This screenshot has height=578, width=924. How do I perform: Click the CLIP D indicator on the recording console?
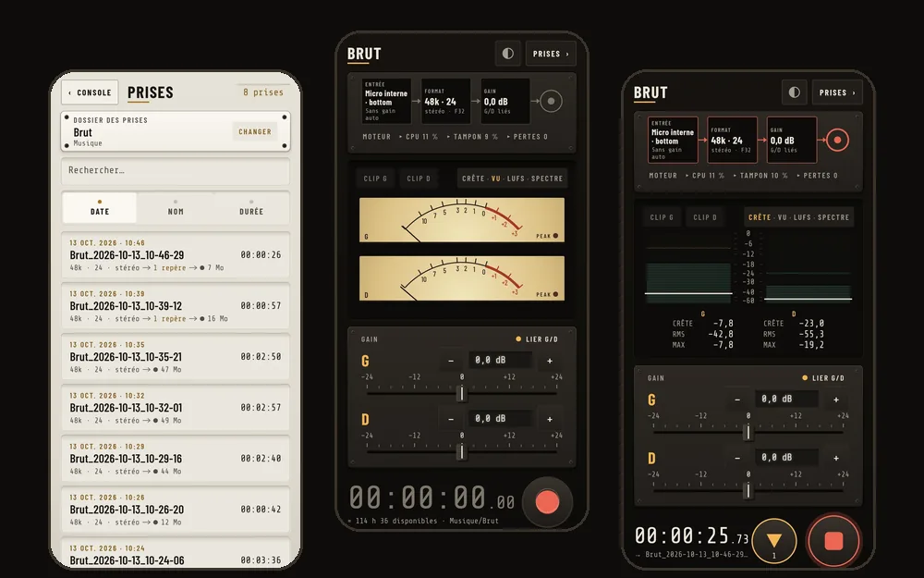coord(705,217)
